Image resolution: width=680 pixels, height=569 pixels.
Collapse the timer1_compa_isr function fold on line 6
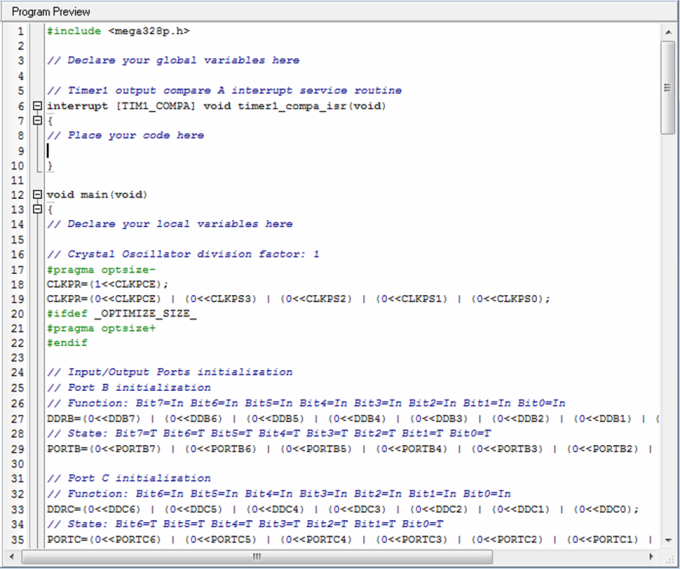pos(37,106)
